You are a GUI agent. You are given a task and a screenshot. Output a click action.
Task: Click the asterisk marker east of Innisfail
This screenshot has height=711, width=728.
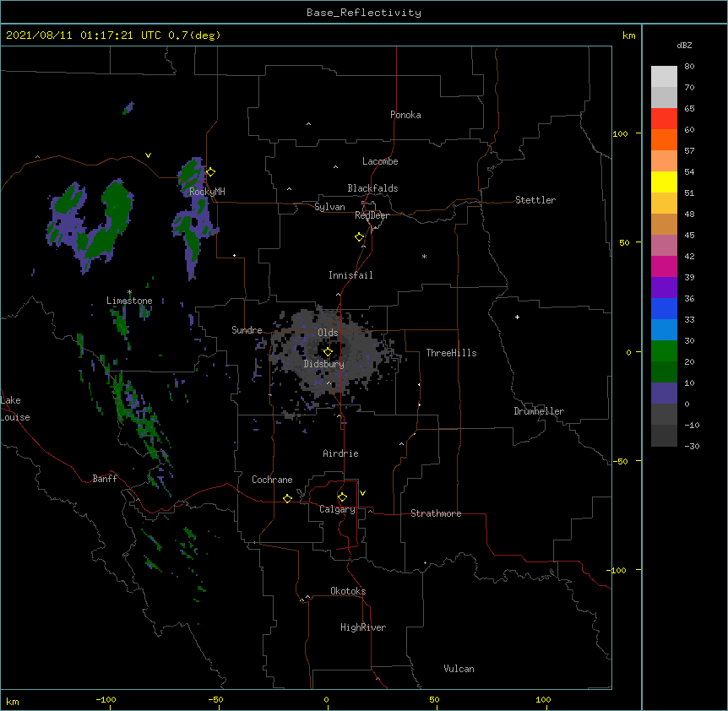click(x=424, y=256)
